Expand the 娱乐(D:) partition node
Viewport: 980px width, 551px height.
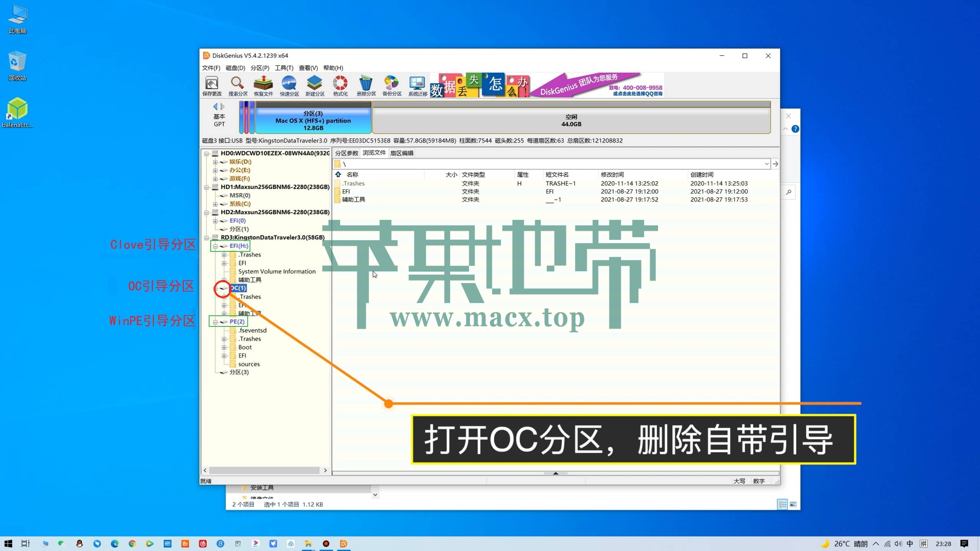[215, 162]
